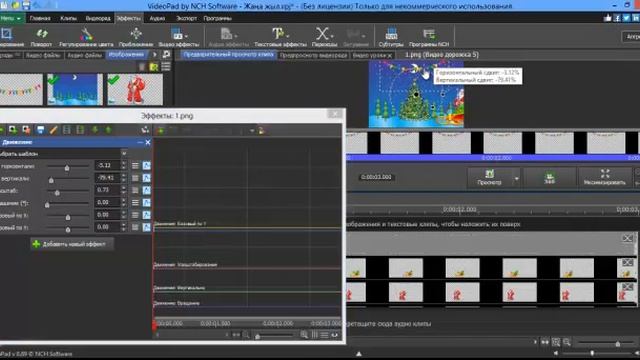Toggle keyframe graph for horizontal position row
This screenshot has height=360, width=640.
(x=147, y=166)
